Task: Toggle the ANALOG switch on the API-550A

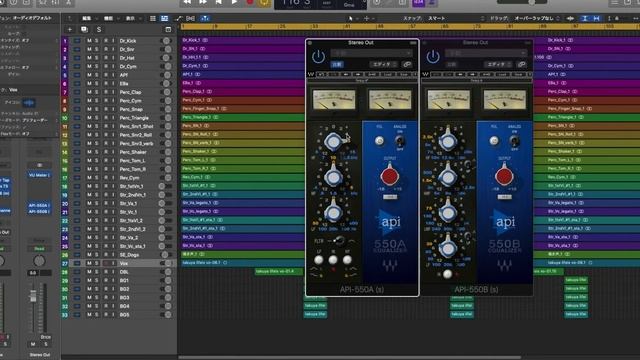Action: pyautogui.click(x=400, y=141)
